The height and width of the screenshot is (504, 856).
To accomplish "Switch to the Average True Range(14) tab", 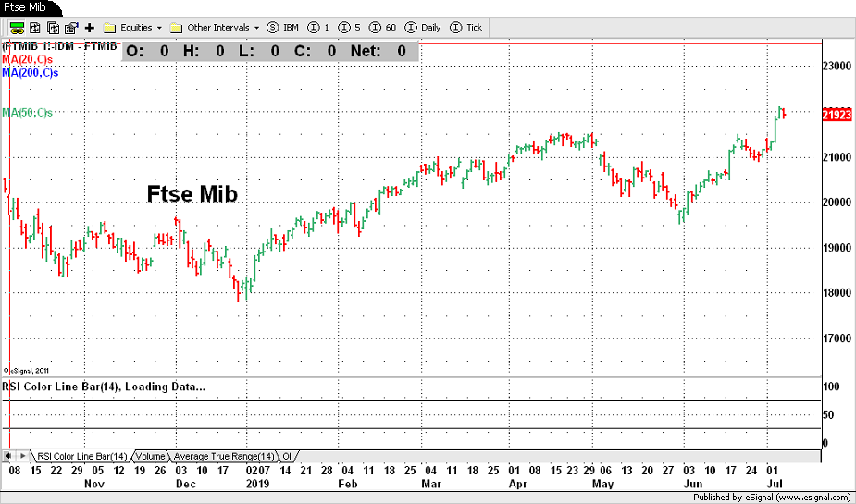I will click(224, 456).
